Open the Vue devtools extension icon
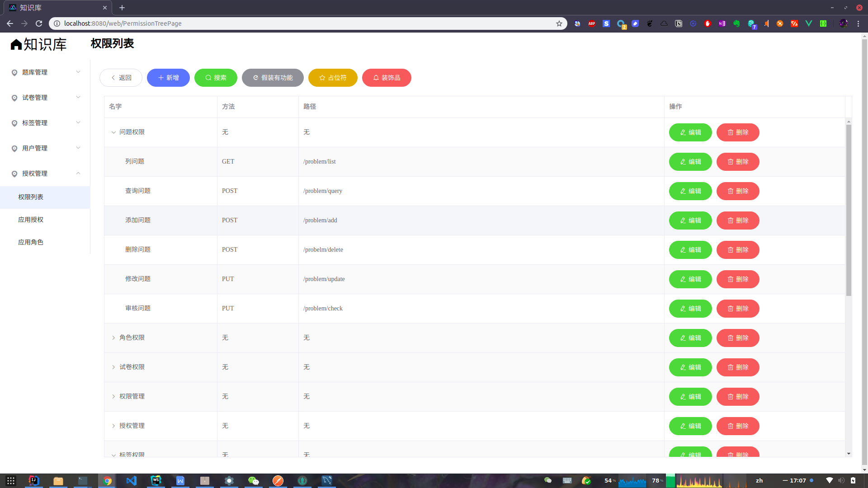The image size is (868, 488). [x=809, y=23]
